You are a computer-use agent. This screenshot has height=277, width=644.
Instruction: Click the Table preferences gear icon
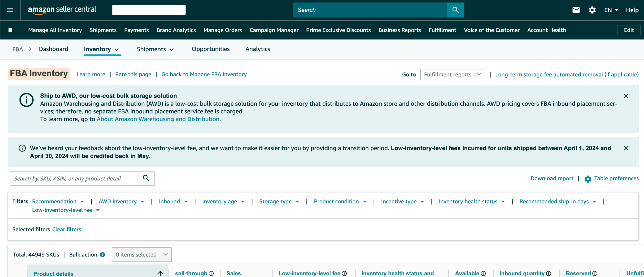pos(588,179)
